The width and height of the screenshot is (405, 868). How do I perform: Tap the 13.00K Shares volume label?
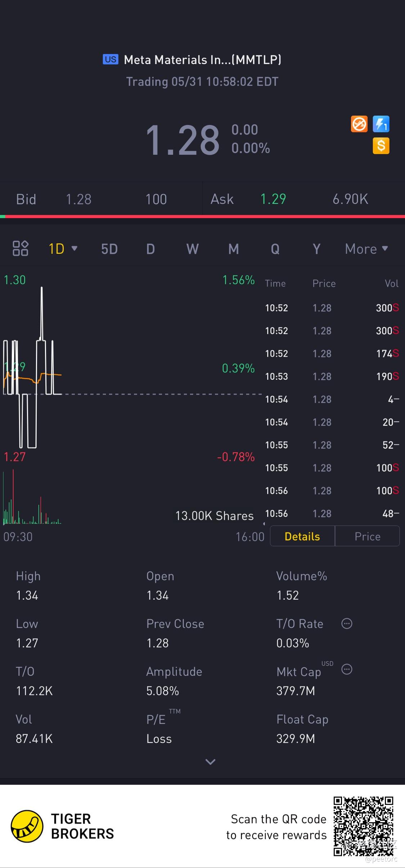pyautogui.click(x=215, y=516)
